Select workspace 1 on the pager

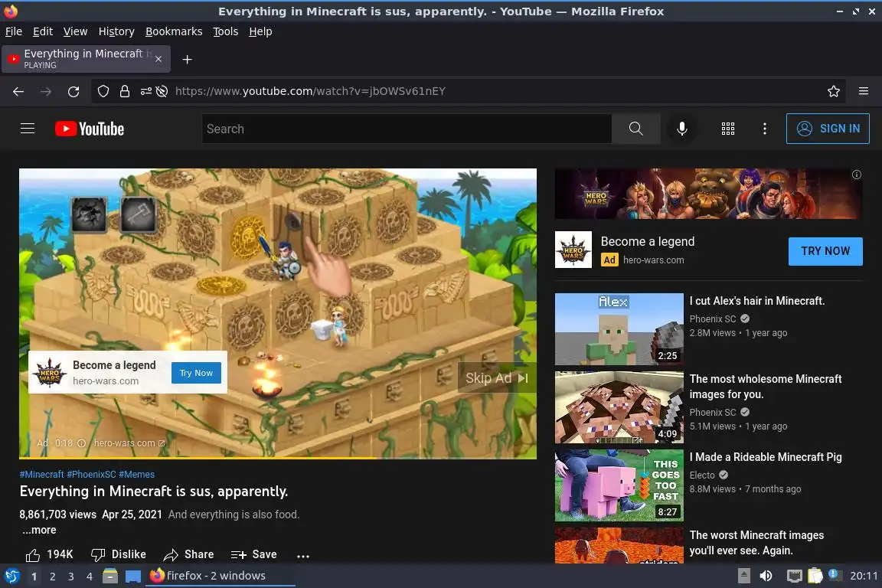(x=34, y=577)
